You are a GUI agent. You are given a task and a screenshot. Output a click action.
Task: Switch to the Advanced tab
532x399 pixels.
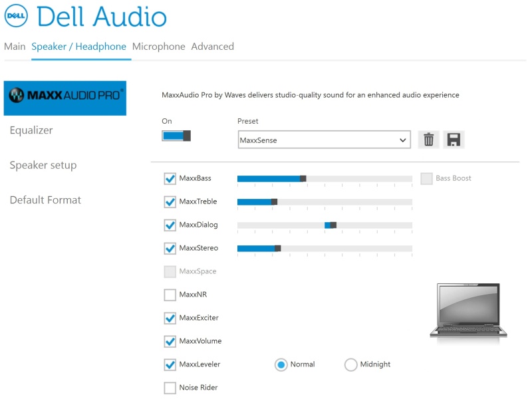(213, 47)
